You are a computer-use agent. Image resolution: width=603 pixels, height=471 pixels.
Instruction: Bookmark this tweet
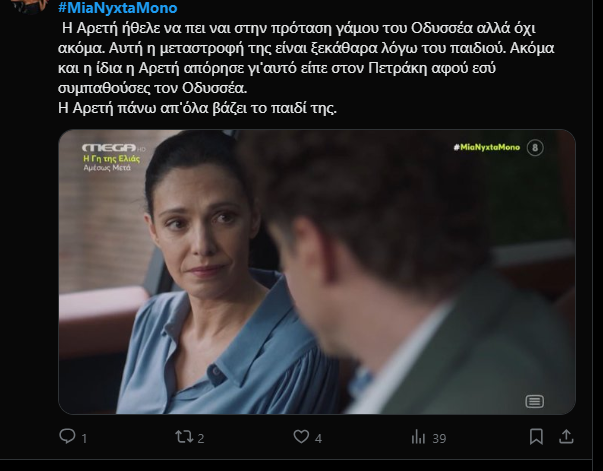tap(536, 437)
